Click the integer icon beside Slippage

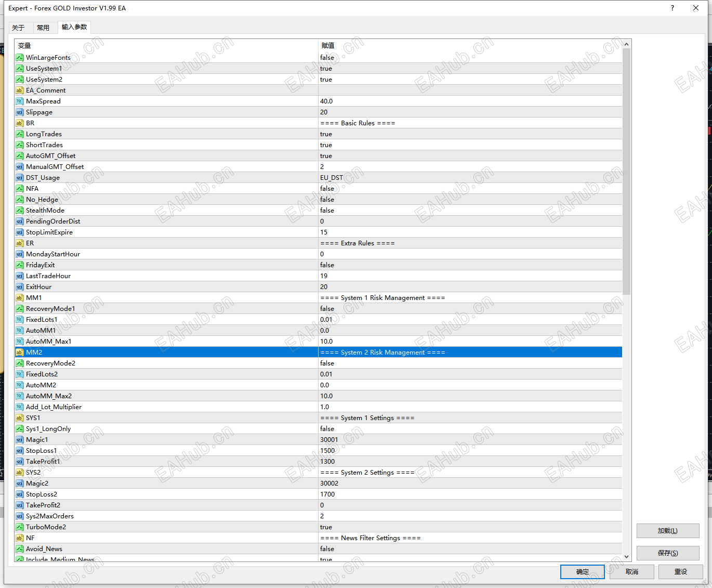pos(20,112)
